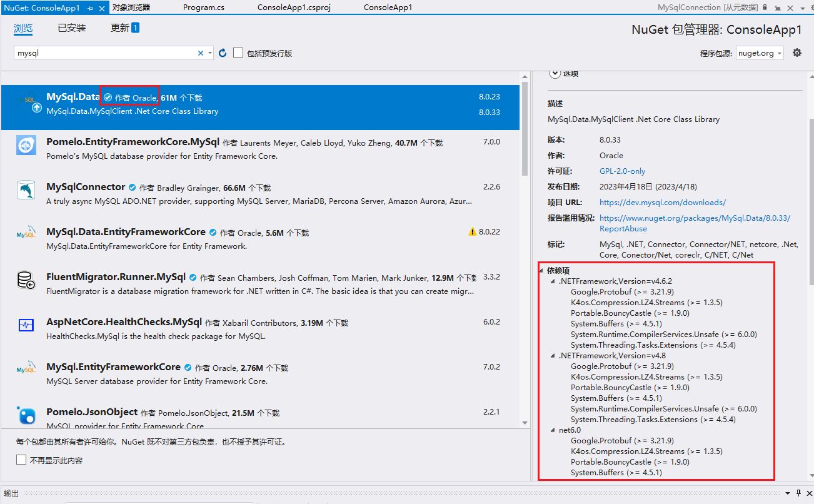Click the pin icon of the Output panel
The image size is (814, 504).
click(x=798, y=493)
